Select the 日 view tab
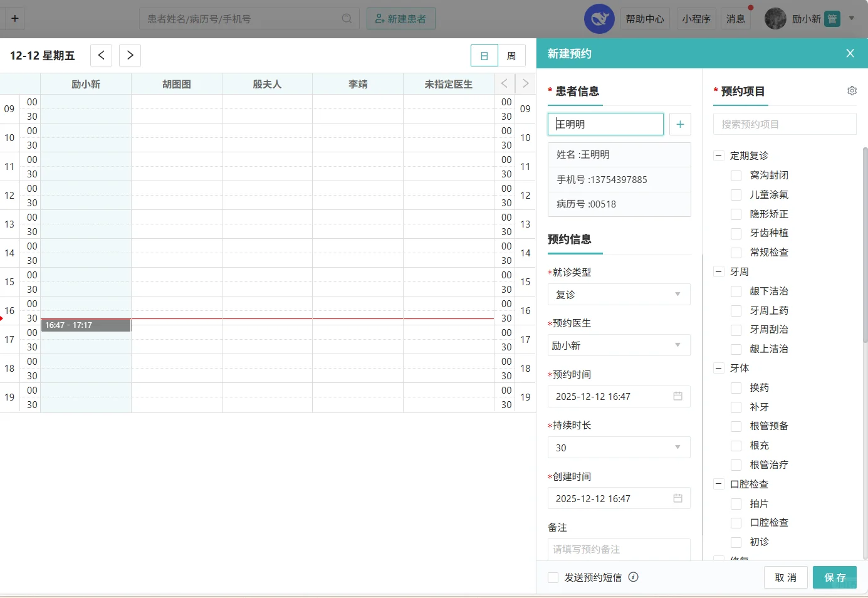Image resolution: width=868 pixels, height=598 pixels. point(484,55)
